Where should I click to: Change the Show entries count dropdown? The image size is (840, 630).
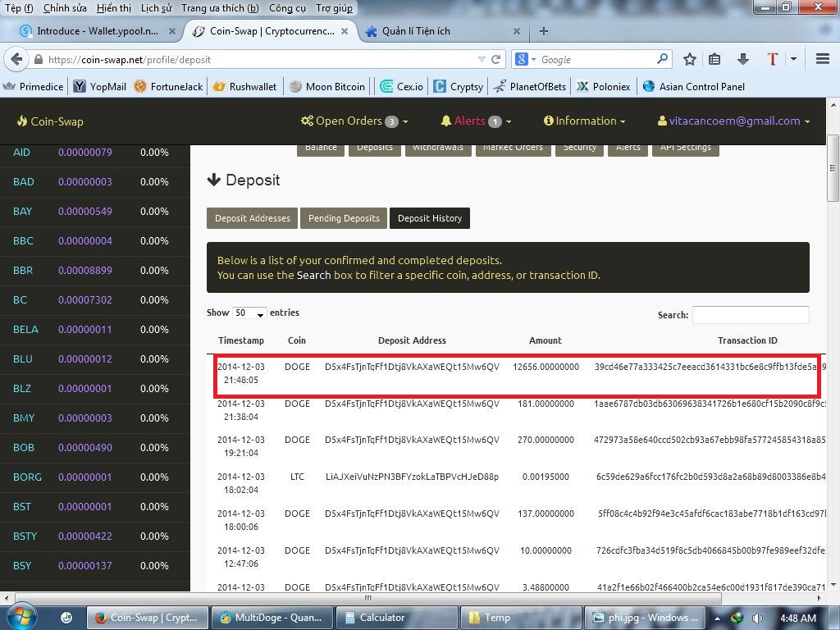249,313
